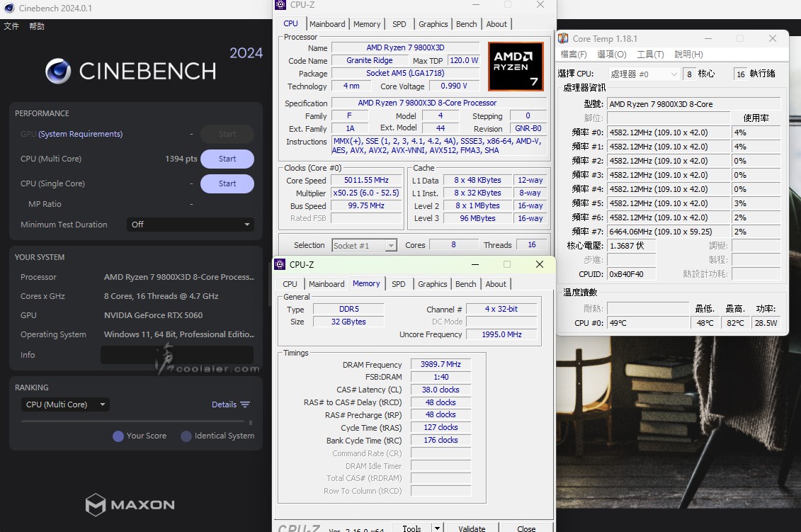This screenshot has width=801, height=532.
Task: Select the About tab in the front CPU-Z window
Action: (x=496, y=284)
